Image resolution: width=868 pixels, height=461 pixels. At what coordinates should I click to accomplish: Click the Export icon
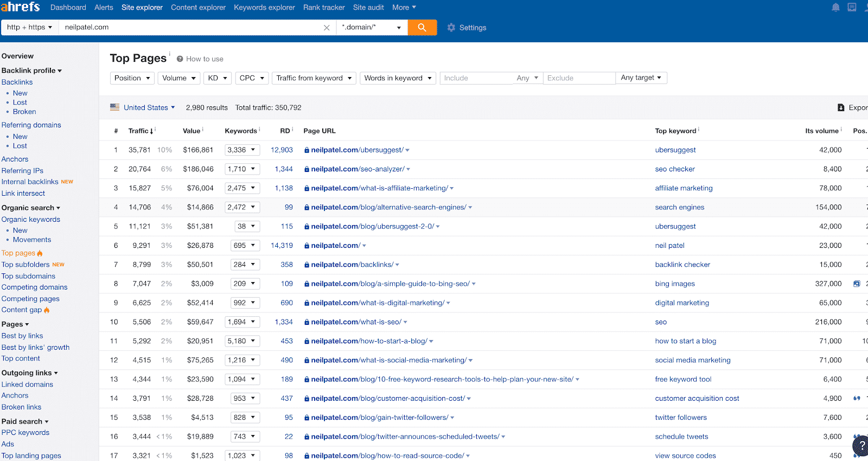pos(841,107)
